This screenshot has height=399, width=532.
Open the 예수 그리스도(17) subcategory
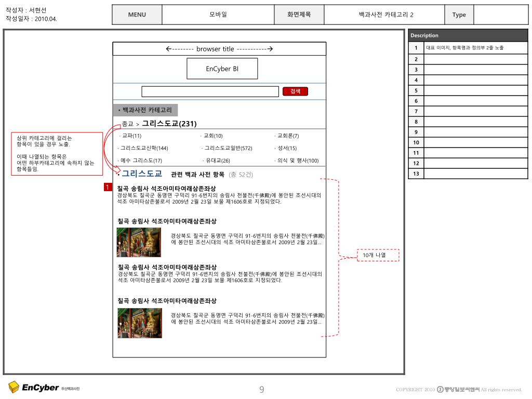[141, 161]
